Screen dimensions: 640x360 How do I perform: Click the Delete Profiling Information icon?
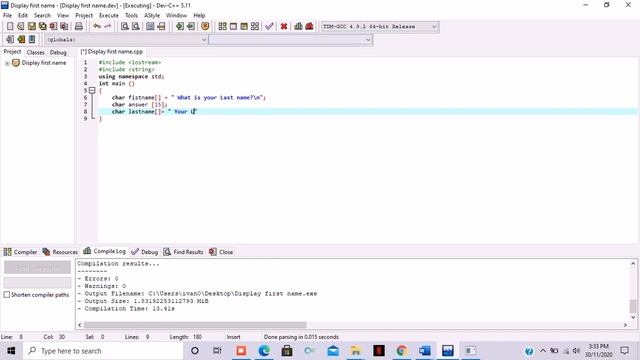point(309,27)
